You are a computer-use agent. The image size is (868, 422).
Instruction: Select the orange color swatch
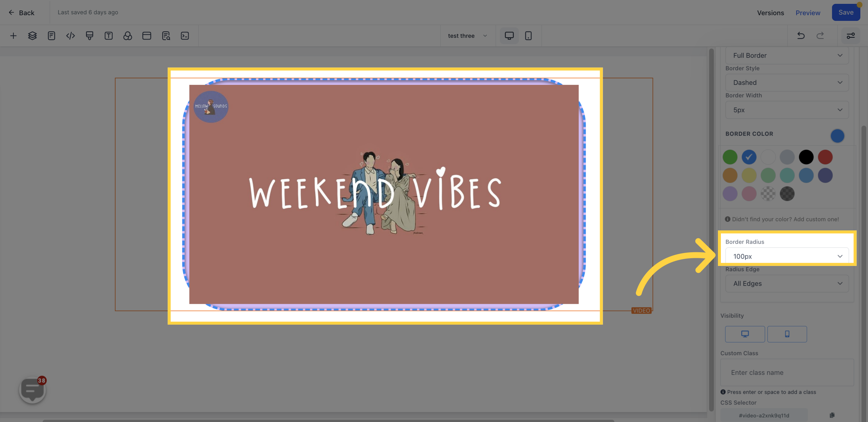[x=730, y=175]
